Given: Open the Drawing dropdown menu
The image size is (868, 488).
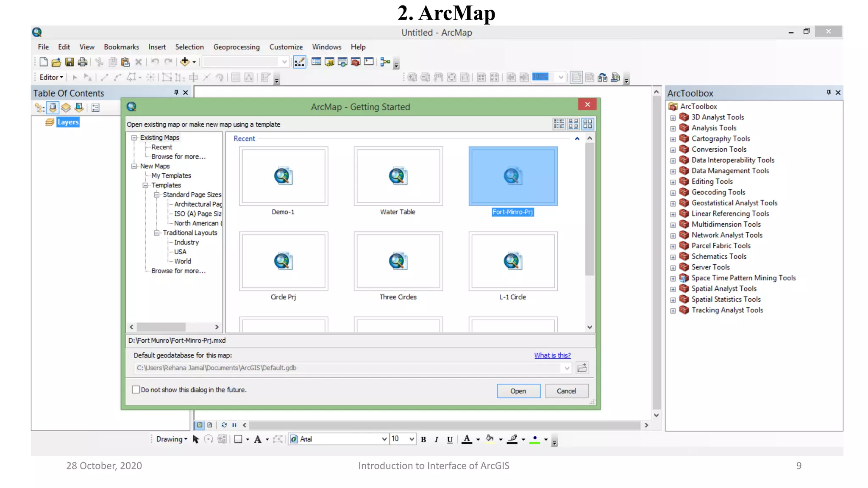Looking at the screenshot, I should pyautogui.click(x=172, y=439).
